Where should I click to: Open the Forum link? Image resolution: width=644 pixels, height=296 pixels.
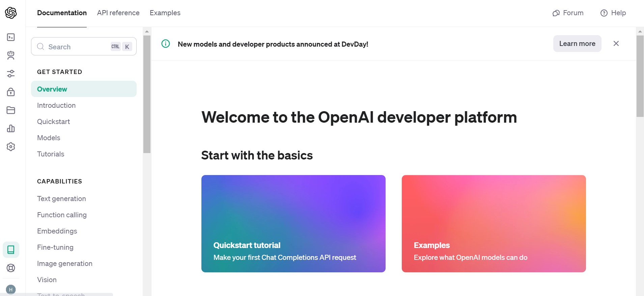point(568,13)
